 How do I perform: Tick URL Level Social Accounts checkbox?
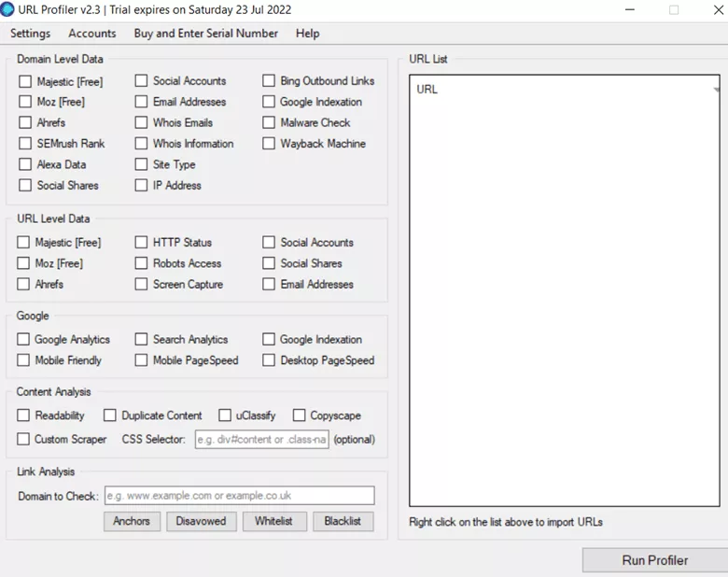point(269,243)
